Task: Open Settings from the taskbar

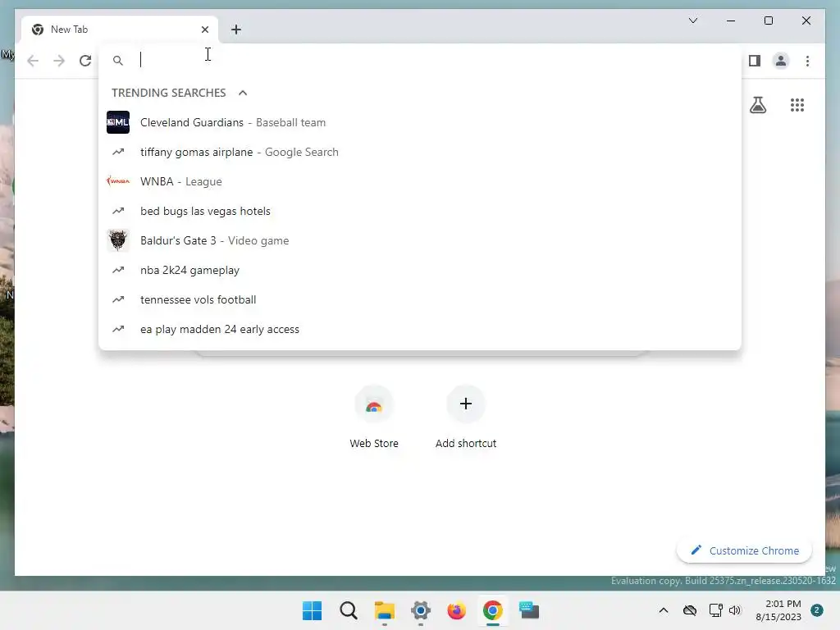Action: (421, 610)
